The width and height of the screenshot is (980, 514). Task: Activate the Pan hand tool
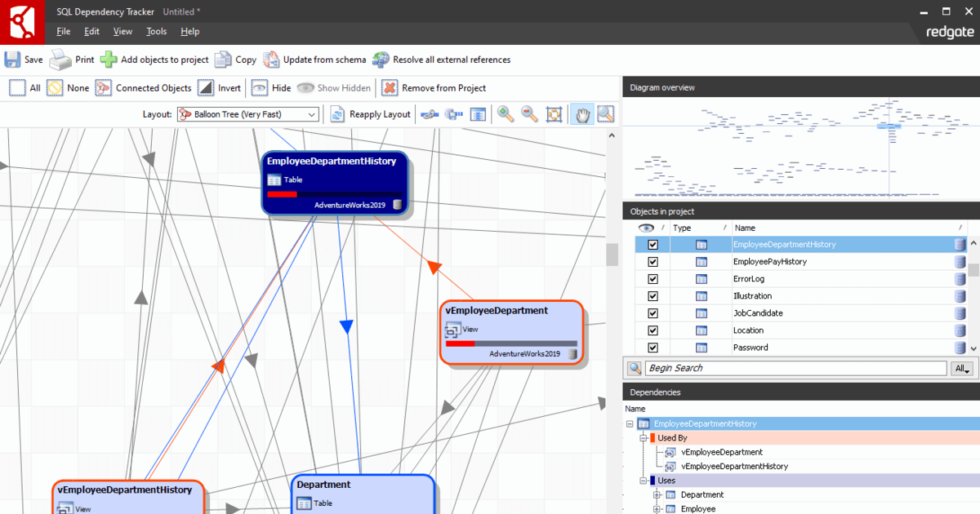(581, 114)
